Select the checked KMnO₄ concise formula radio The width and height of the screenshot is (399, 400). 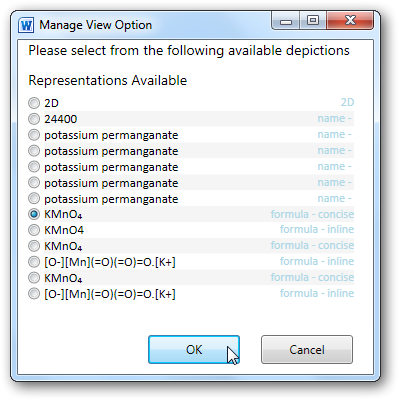(x=34, y=214)
